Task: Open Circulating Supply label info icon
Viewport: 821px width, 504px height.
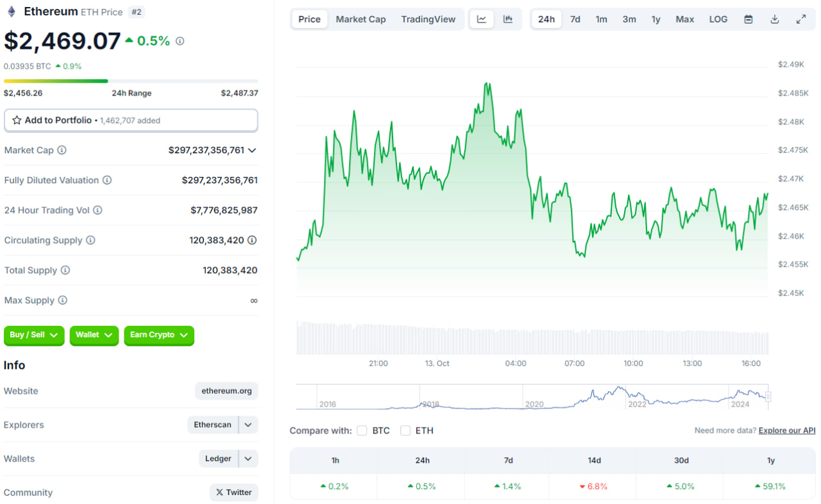Action: pos(90,240)
